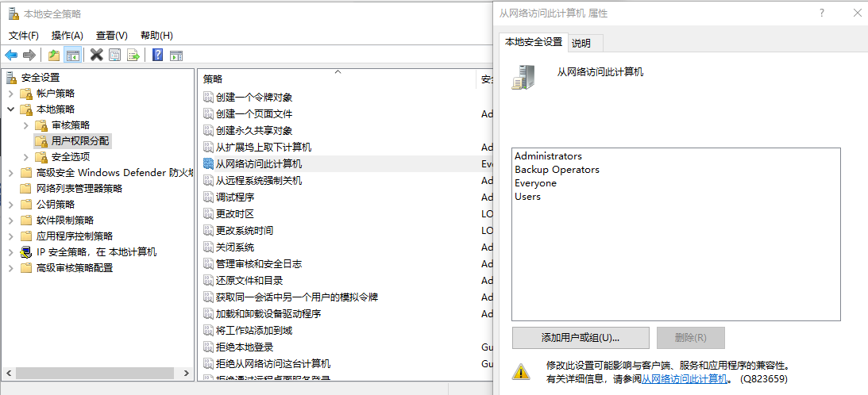
Task: Collapse the 本地策略 tree node
Action: click(11, 109)
